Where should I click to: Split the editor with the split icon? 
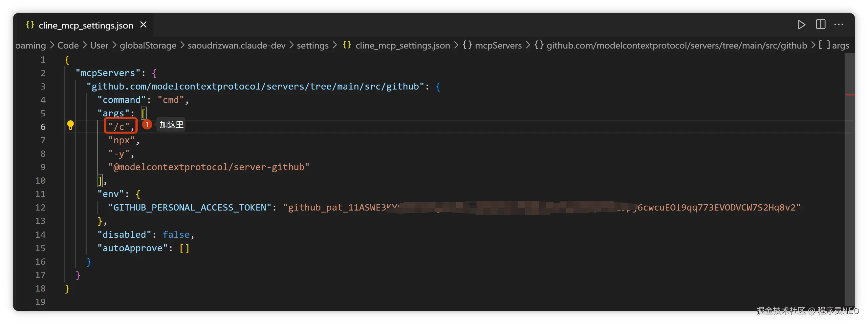(x=820, y=25)
